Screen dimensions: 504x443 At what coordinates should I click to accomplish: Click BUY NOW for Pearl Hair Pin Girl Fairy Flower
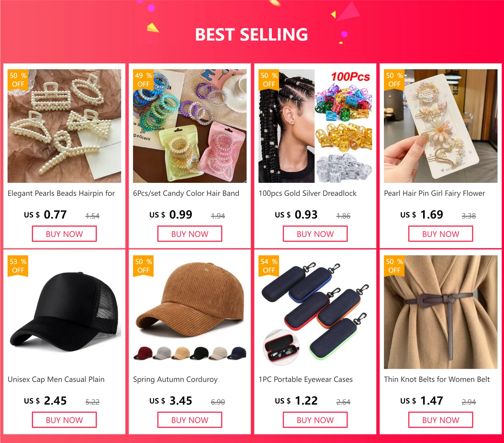(441, 234)
